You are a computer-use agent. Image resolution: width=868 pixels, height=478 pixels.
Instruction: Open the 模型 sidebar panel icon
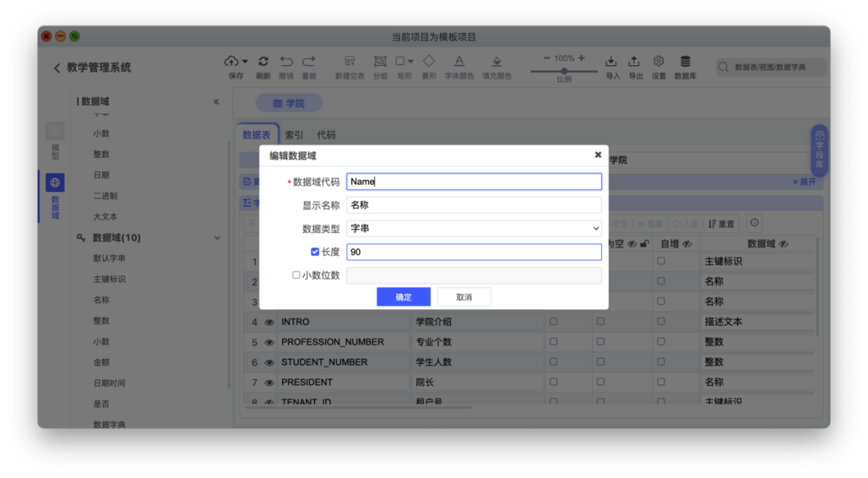tap(55, 131)
